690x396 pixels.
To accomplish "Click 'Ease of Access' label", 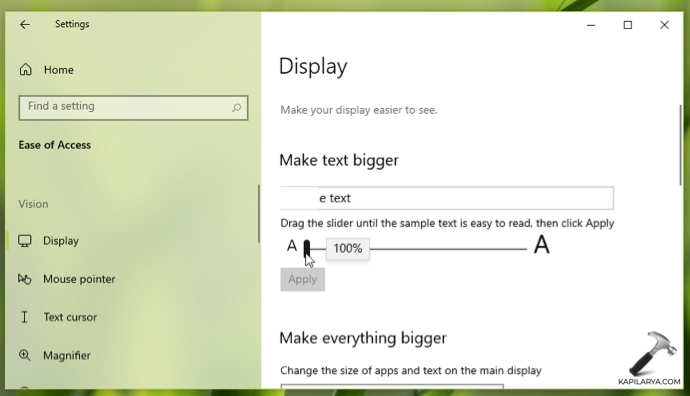I will tap(55, 145).
